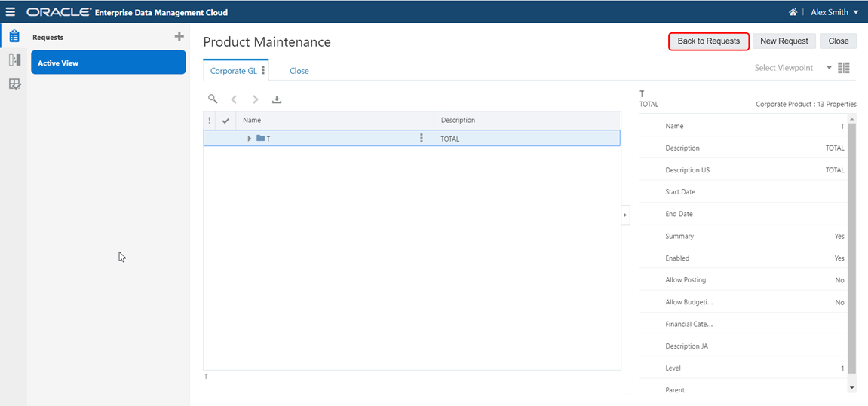Open the Alex Smith user menu
Image resolution: width=868 pixels, height=406 pixels.
click(834, 11)
